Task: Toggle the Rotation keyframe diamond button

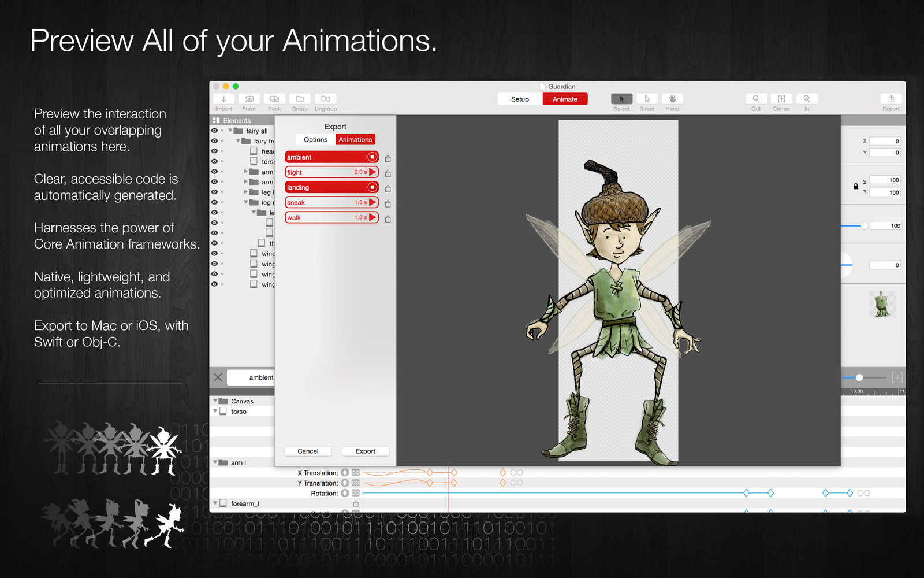Action: click(345, 493)
